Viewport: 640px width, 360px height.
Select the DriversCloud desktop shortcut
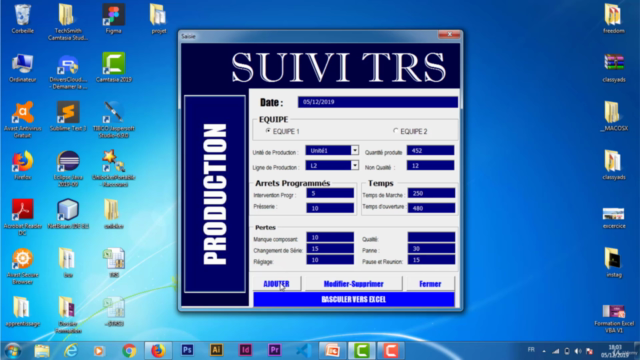[x=68, y=71]
